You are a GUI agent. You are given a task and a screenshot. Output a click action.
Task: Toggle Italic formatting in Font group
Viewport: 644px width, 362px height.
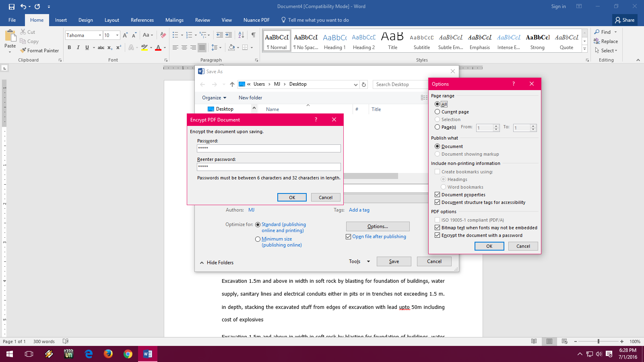coord(78,47)
